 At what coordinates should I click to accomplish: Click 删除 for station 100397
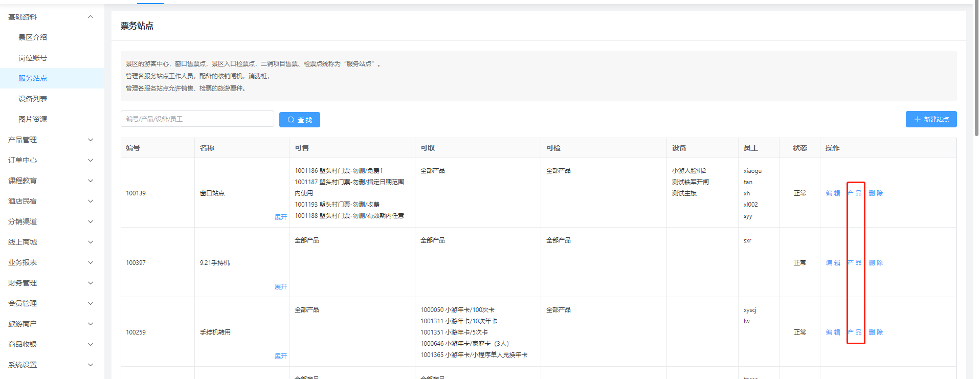(x=876, y=263)
